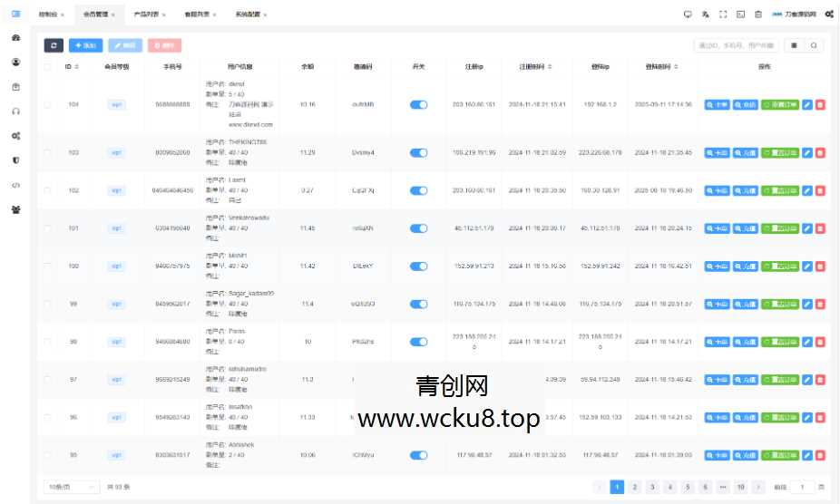The height and width of the screenshot is (504, 840).
Task: Go to page 5 in the pagination
Action: 688,487
